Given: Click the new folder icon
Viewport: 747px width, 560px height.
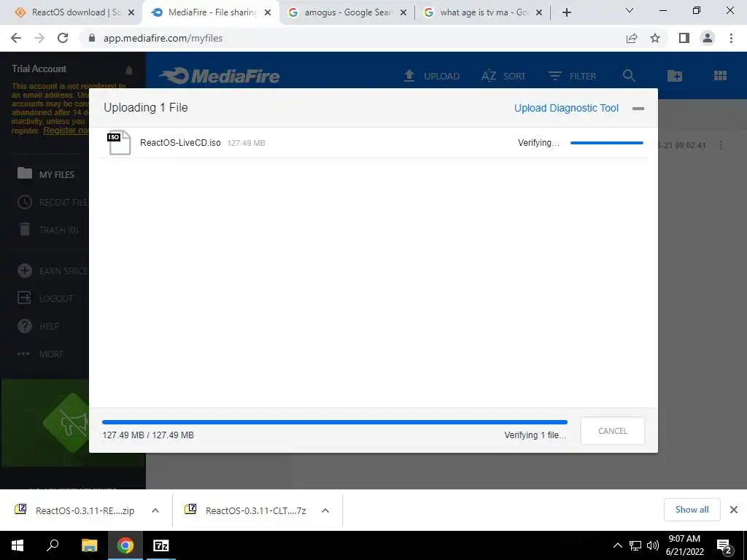Looking at the screenshot, I should tap(675, 75).
